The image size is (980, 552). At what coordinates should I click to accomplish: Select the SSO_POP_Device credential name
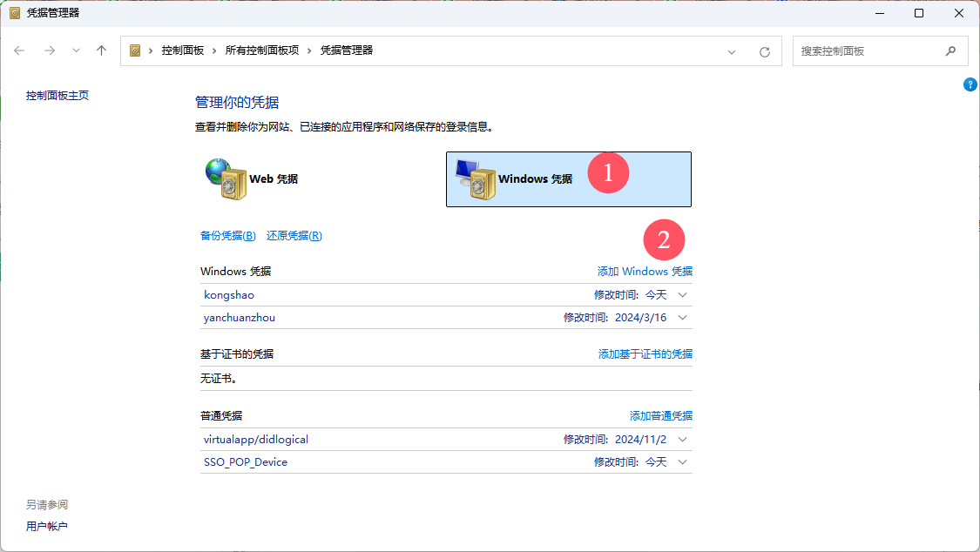click(246, 462)
